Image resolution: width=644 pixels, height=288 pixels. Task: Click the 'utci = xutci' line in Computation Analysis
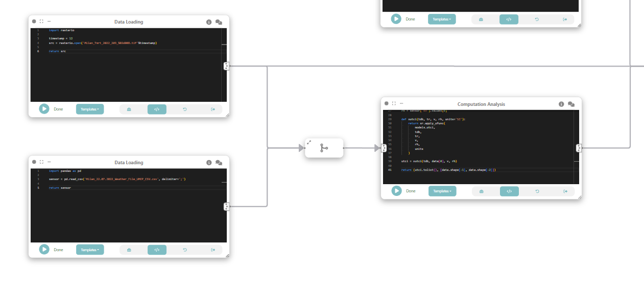coord(429,161)
